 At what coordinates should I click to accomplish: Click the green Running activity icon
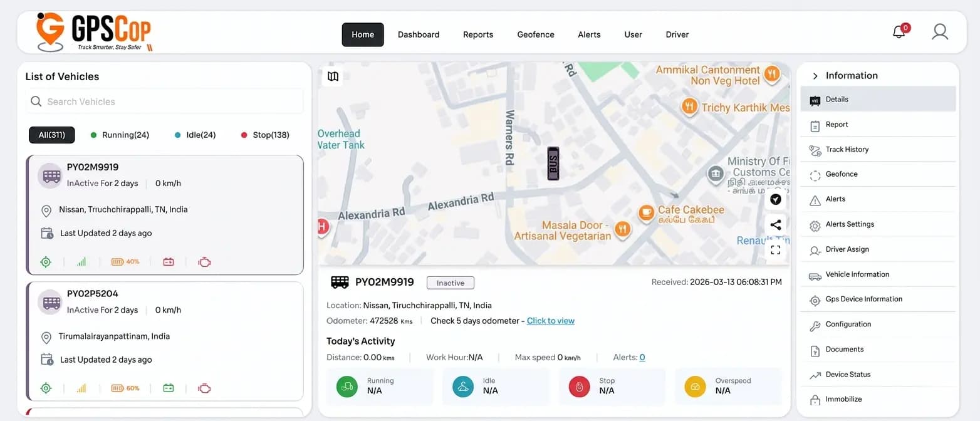tap(347, 387)
